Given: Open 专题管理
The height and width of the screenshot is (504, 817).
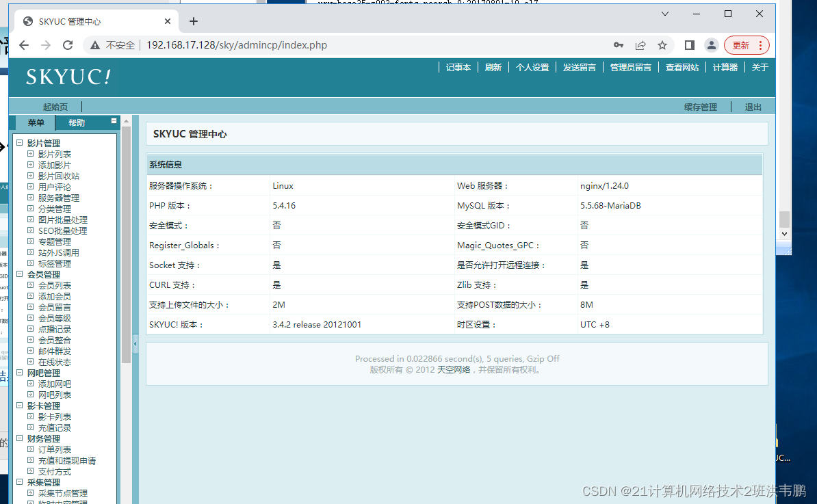Looking at the screenshot, I should point(55,241).
